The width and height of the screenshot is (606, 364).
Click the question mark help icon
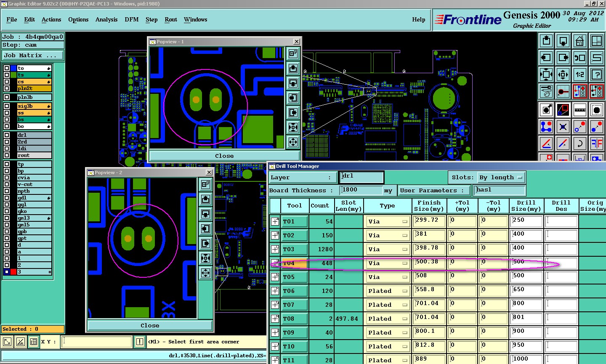(x=596, y=74)
